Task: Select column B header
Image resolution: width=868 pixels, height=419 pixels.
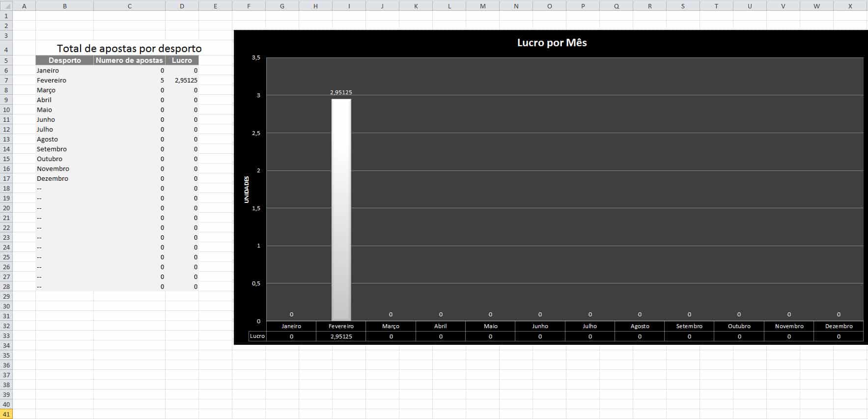Action: click(64, 6)
